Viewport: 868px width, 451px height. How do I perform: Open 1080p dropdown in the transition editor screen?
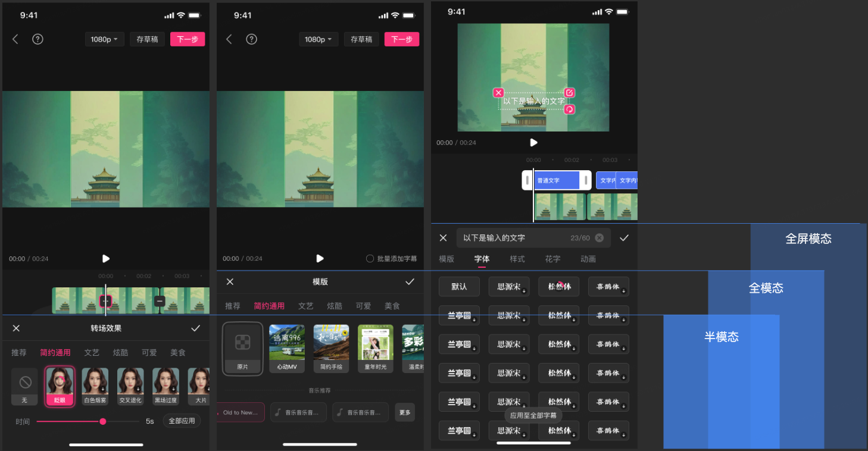pyautogui.click(x=104, y=39)
